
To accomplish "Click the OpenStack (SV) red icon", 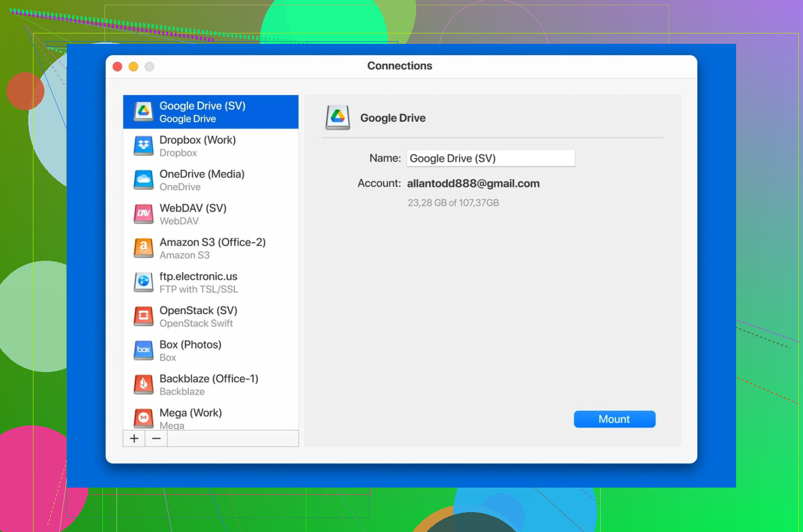I will pyautogui.click(x=143, y=316).
